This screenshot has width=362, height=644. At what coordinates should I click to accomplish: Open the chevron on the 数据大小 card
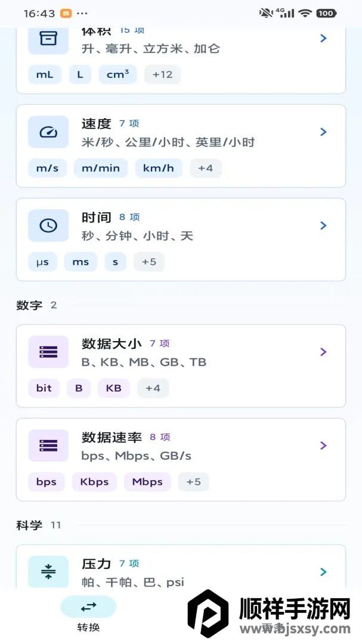click(x=323, y=352)
